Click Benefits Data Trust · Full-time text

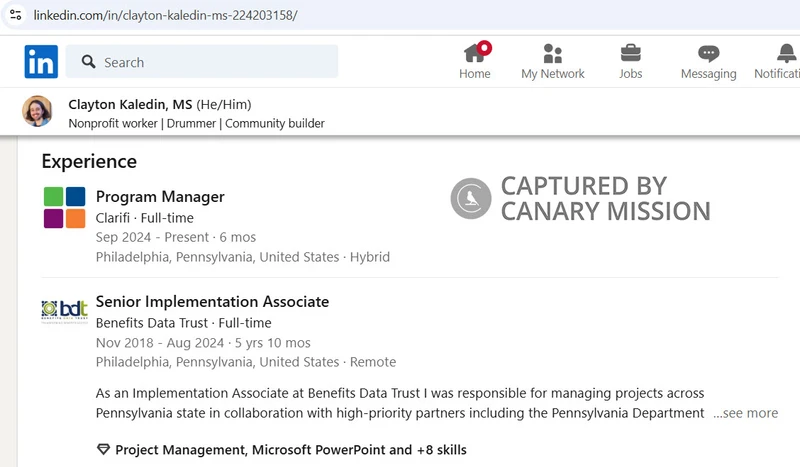pyautogui.click(x=184, y=323)
